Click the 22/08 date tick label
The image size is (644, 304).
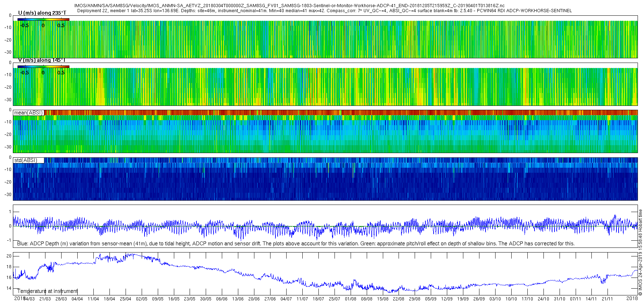pyautogui.click(x=399, y=299)
